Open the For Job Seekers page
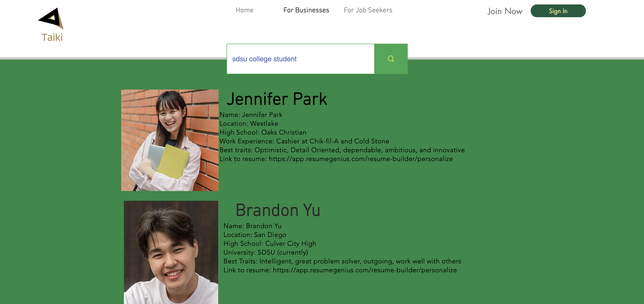644x304 pixels. pyautogui.click(x=368, y=10)
